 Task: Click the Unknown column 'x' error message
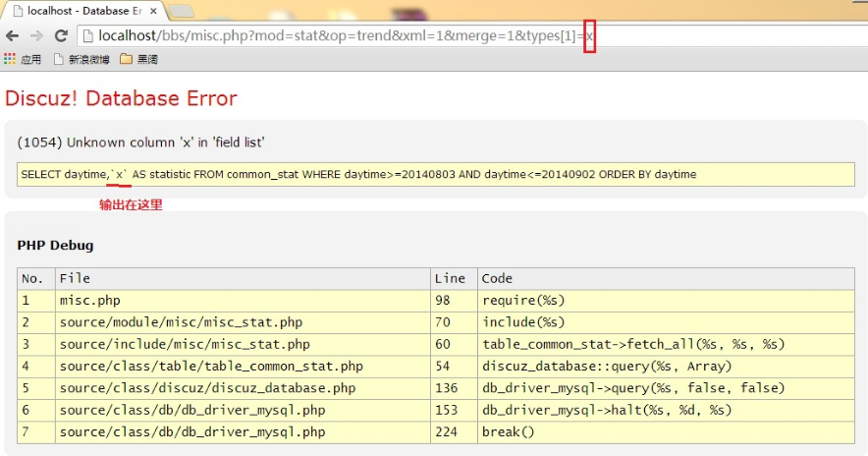[140, 142]
